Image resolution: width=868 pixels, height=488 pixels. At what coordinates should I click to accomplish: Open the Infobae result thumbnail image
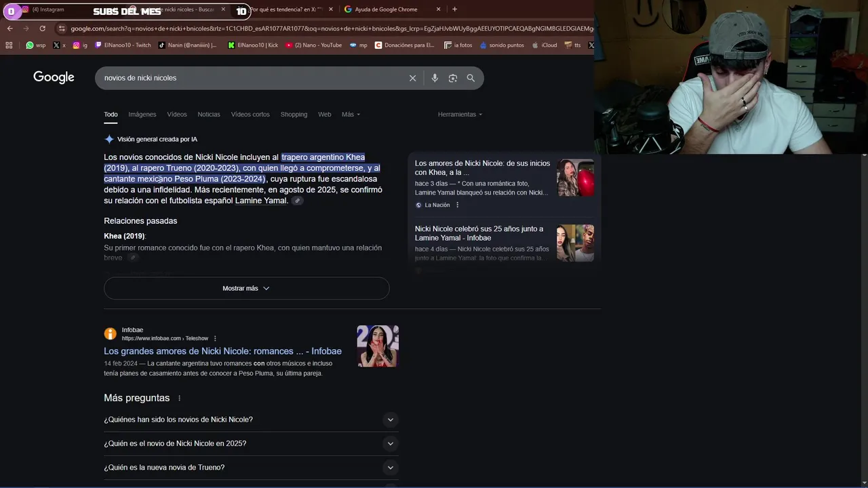[378, 346]
